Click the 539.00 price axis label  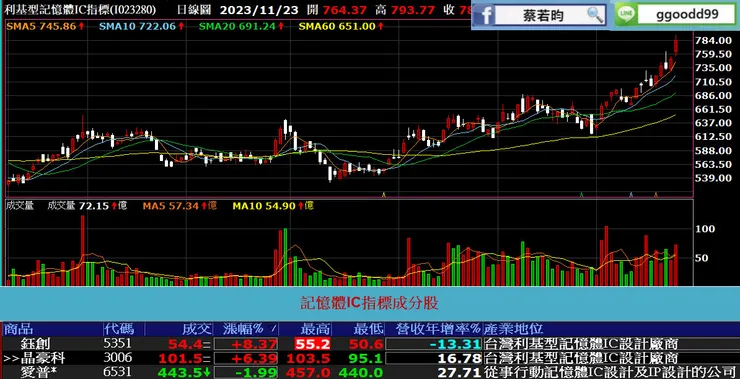(713, 178)
